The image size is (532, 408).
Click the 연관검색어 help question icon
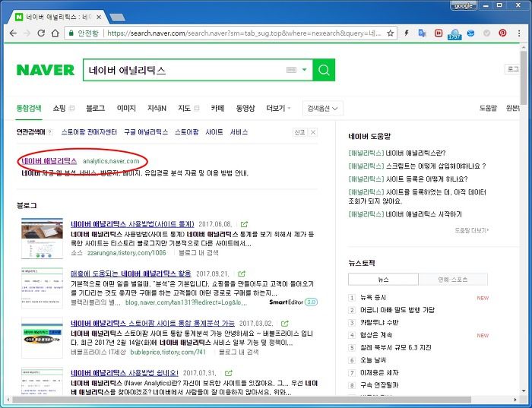coord(50,132)
